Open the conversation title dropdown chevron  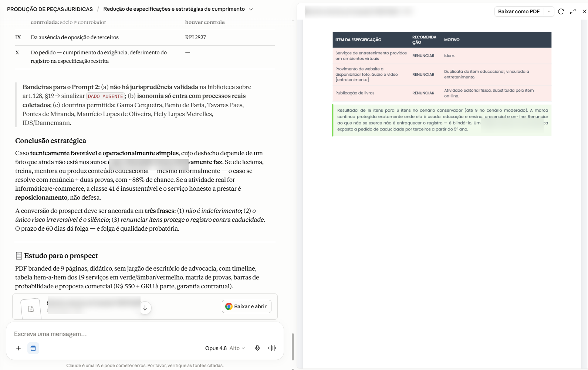(251, 9)
